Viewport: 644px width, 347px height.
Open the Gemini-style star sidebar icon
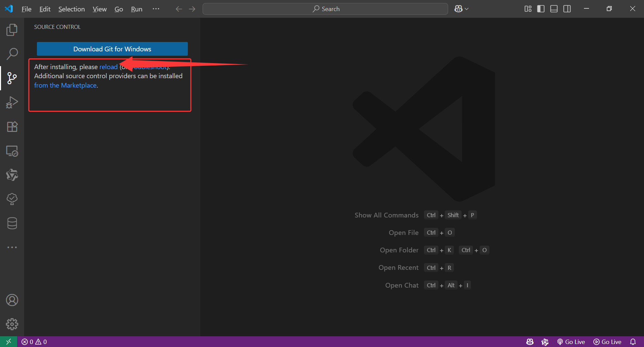pyautogui.click(x=12, y=175)
